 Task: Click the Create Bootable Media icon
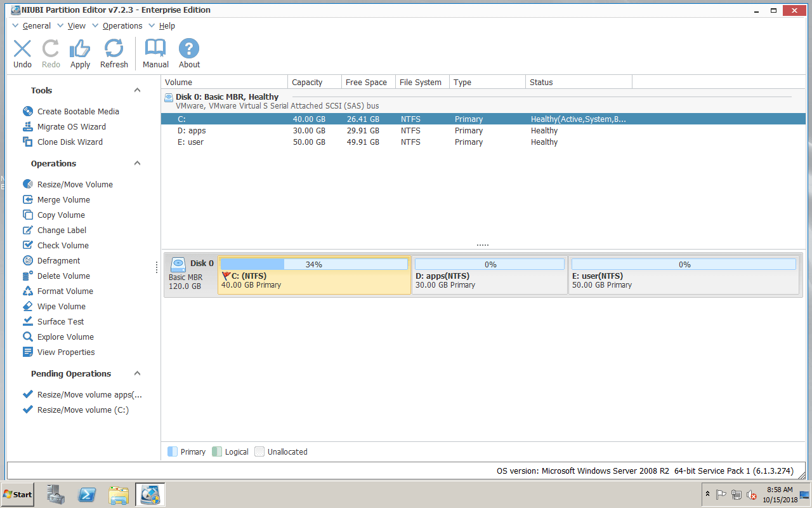28,111
